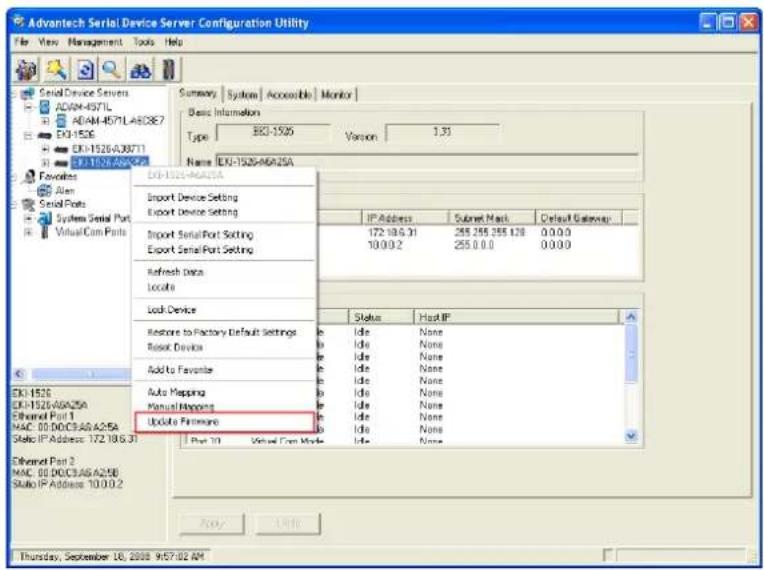
Task: Click the port list scroll up arrow
Action: [631, 317]
